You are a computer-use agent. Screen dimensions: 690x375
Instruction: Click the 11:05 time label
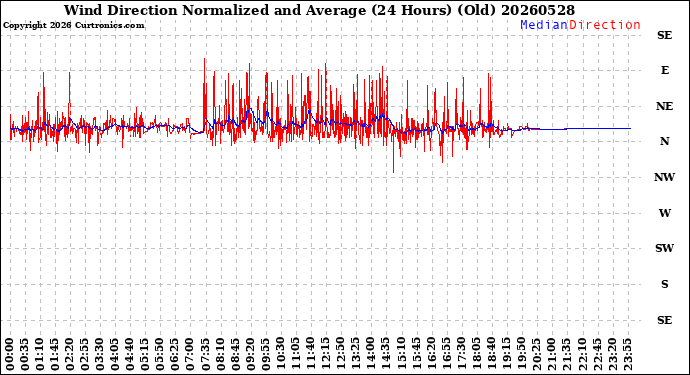[x=295, y=354]
